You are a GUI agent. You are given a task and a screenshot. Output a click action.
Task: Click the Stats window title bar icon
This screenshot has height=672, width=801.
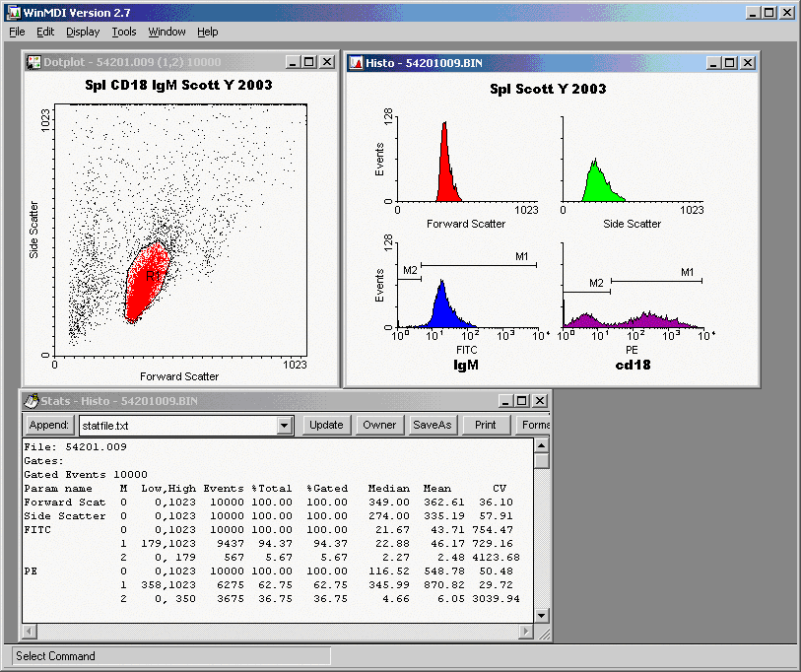(33, 401)
